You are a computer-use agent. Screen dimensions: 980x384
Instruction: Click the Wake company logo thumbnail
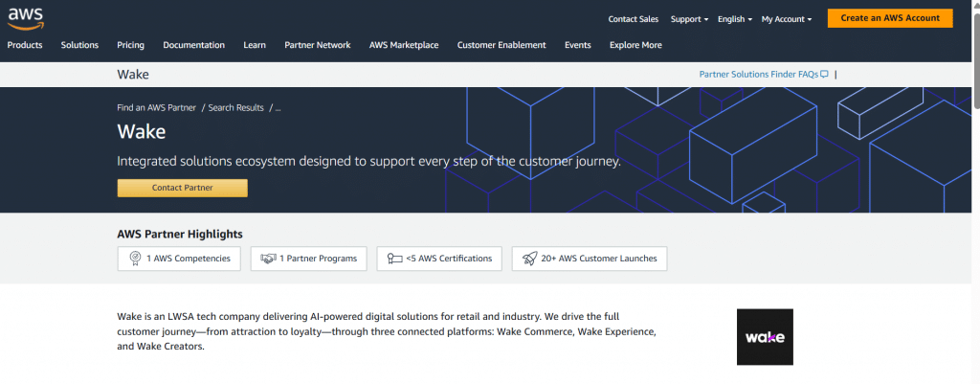[765, 336]
